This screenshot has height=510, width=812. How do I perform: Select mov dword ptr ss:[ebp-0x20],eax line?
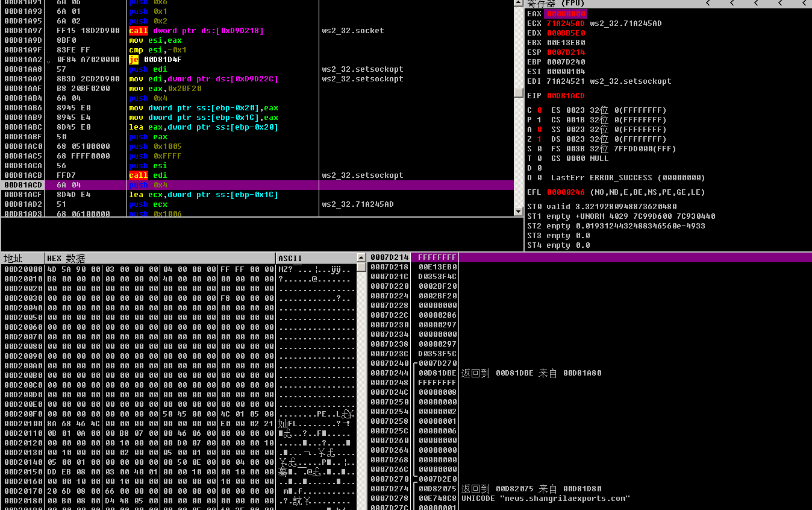tap(204, 108)
